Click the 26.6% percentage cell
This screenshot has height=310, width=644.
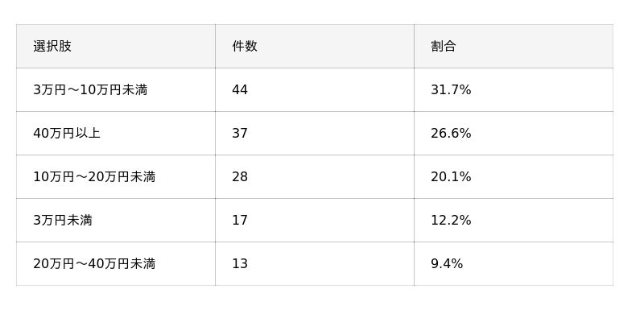(x=451, y=134)
